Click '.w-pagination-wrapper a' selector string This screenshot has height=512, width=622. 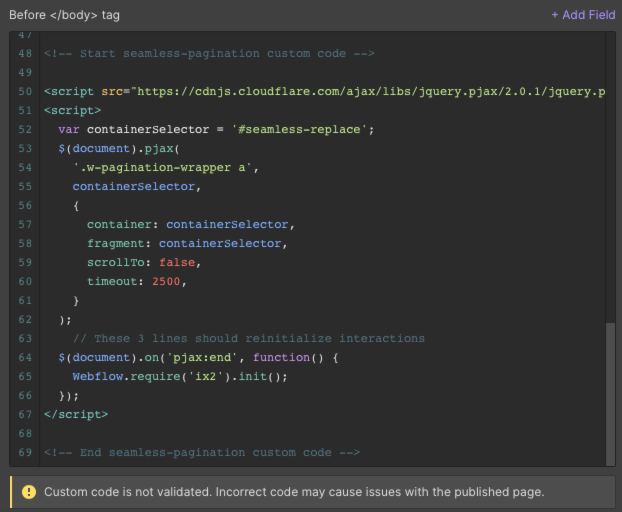click(162, 168)
